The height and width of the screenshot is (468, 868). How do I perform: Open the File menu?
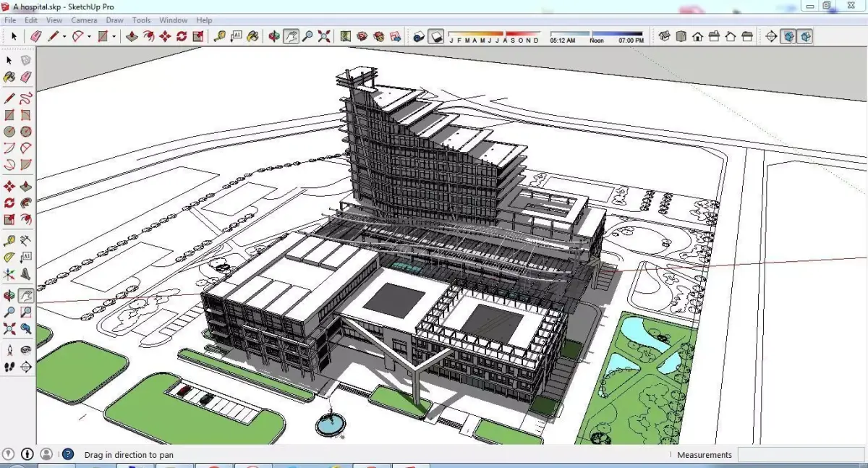(x=10, y=20)
